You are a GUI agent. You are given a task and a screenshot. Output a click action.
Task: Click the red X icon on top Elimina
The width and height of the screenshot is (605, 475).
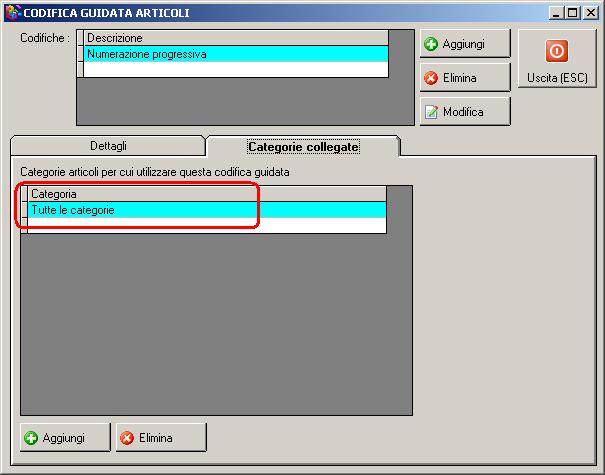click(x=431, y=78)
